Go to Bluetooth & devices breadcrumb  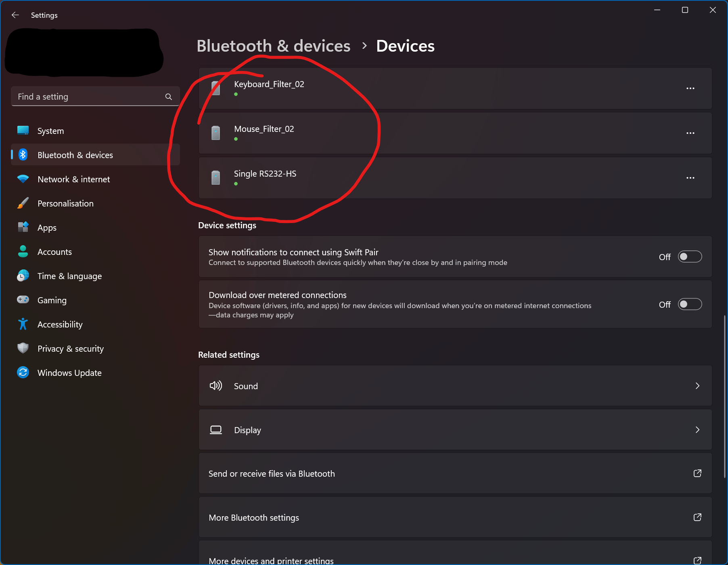[274, 46]
